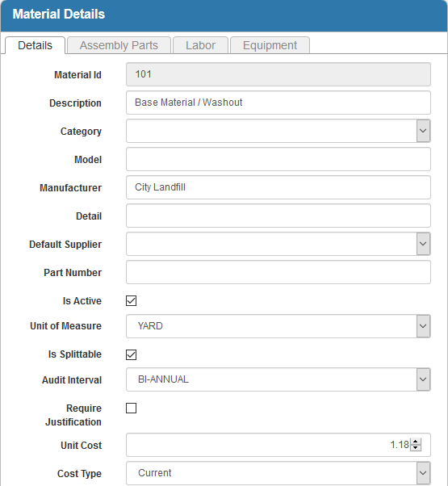Click into the Description field

[x=278, y=103]
